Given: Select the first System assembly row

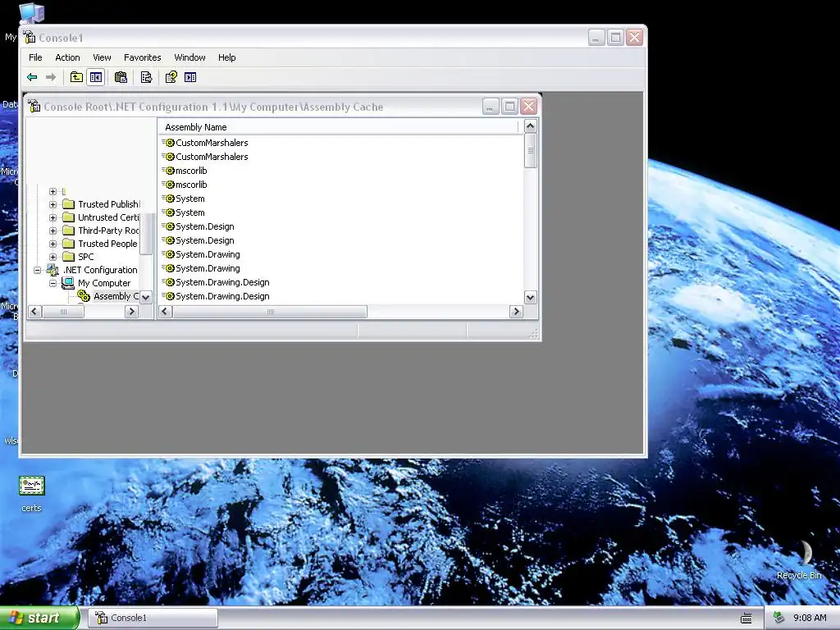Looking at the screenshot, I should (x=184, y=199).
